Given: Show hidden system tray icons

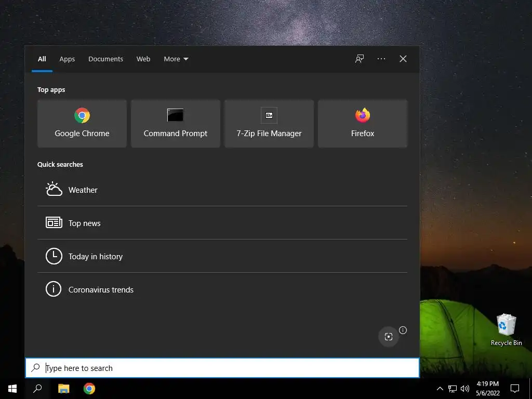Looking at the screenshot, I should pos(440,389).
